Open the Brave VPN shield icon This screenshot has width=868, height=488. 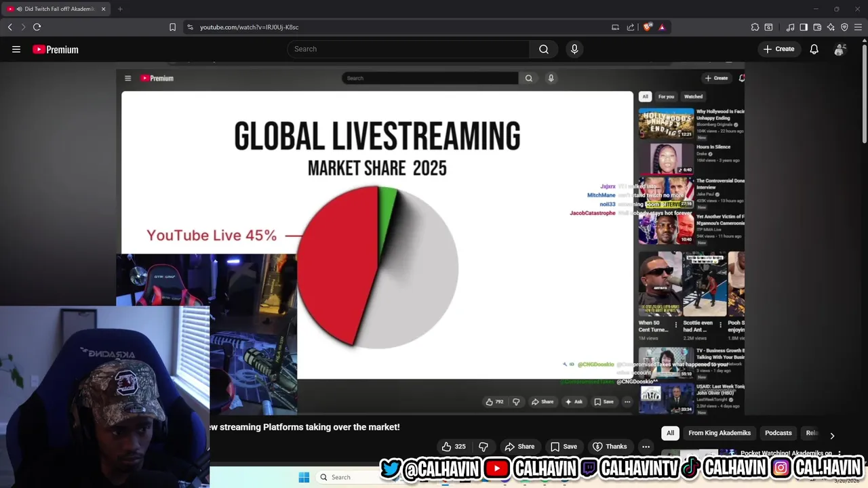[x=844, y=27]
